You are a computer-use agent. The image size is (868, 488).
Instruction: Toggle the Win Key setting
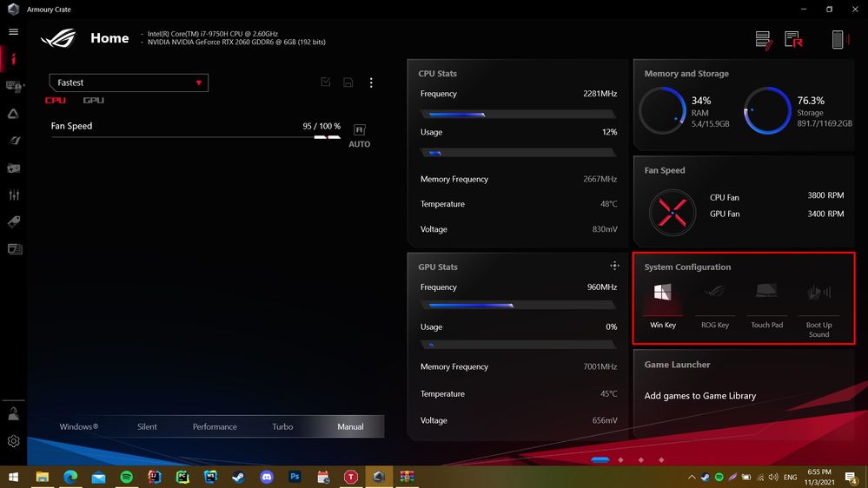point(663,306)
